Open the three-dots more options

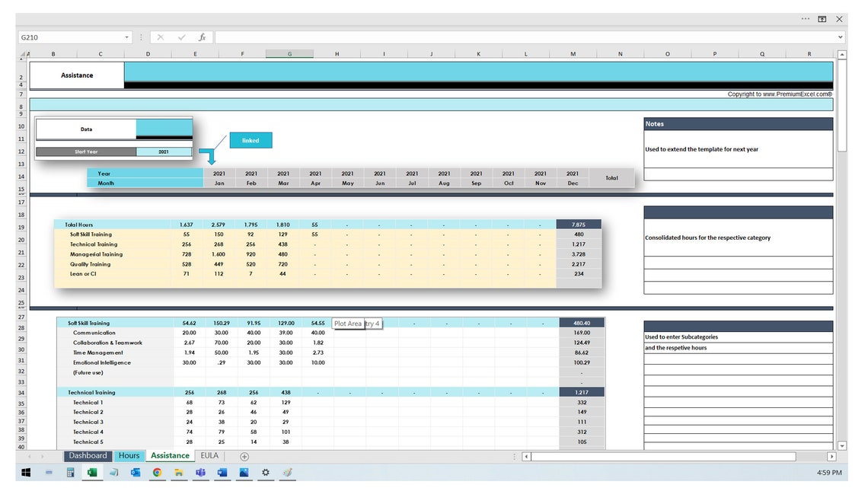click(806, 19)
